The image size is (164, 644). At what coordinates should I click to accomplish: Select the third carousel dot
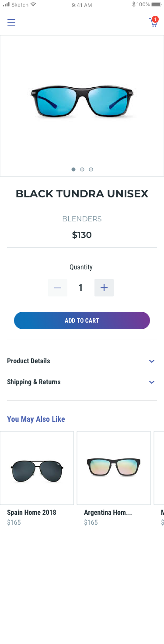91,169
